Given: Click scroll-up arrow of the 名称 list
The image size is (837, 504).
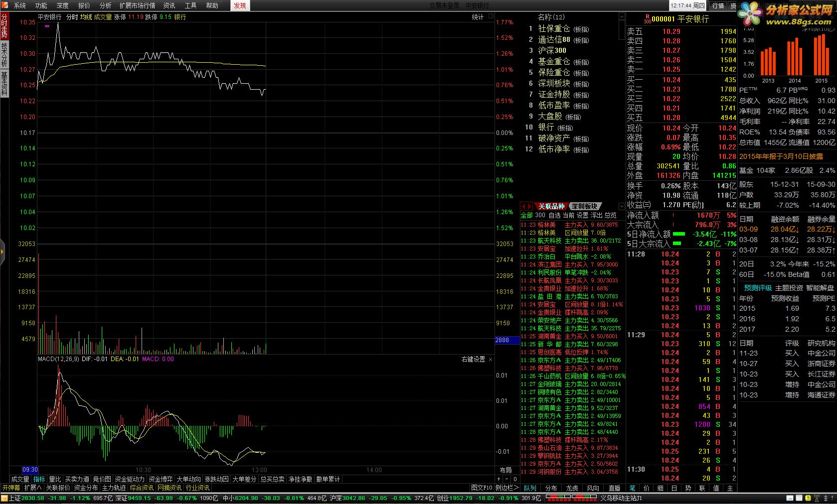Looking at the screenshot, I should 622,16.
